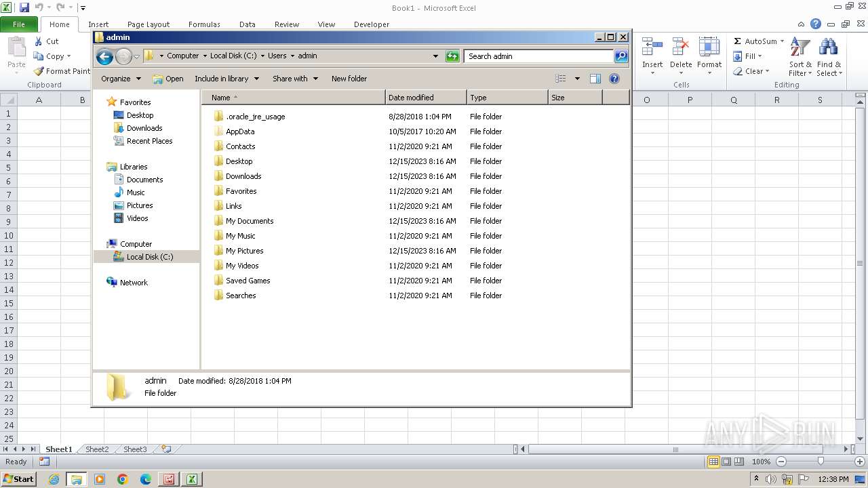The width and height of the screenshot is (868, 488).
Task: Click the zoom out minus button
Action: pyautogui.click(x=781, y=462)
